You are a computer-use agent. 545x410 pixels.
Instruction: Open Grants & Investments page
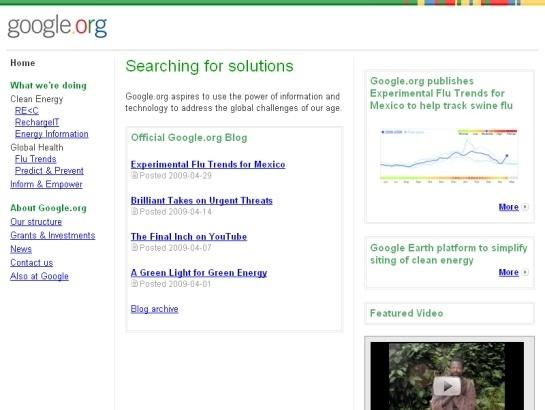pyautogui.click(x=52, y=235)
